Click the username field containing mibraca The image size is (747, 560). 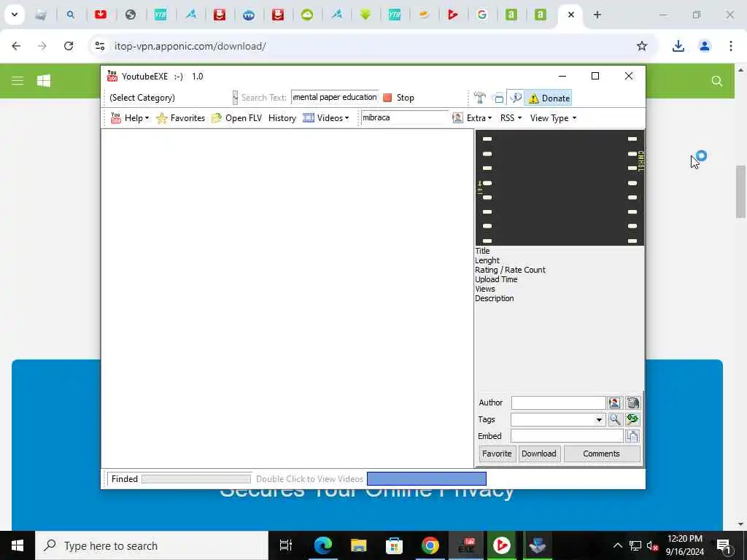click(x=404, y=117)
